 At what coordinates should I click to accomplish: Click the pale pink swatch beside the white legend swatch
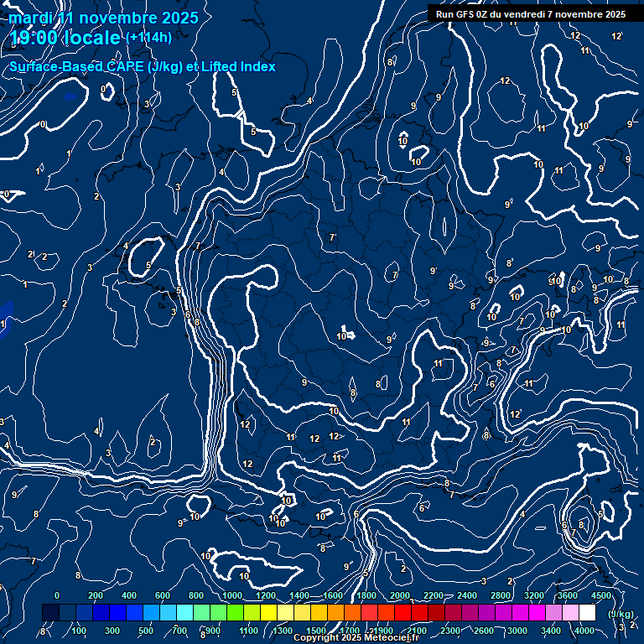click(x=570, y=612)
